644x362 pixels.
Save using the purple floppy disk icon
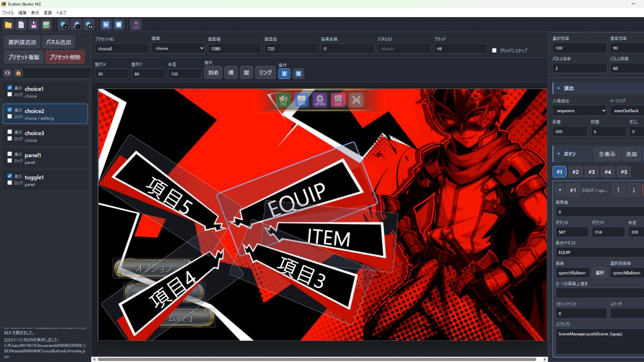tap(34, 25)
